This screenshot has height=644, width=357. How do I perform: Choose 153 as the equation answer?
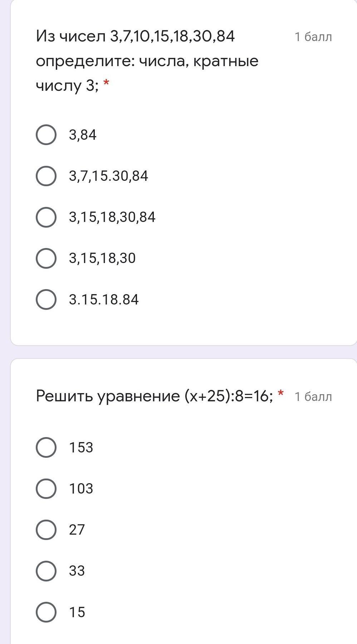pos(46,447)
